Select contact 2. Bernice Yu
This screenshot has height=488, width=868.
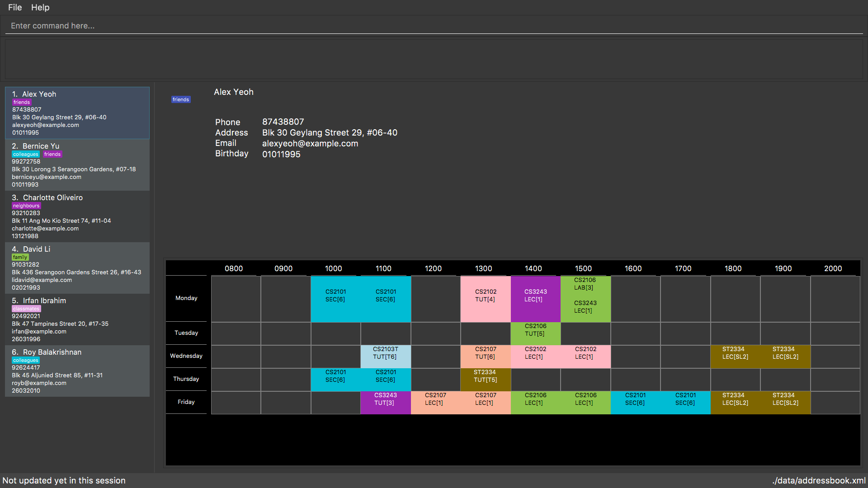[x=77, y=165]
